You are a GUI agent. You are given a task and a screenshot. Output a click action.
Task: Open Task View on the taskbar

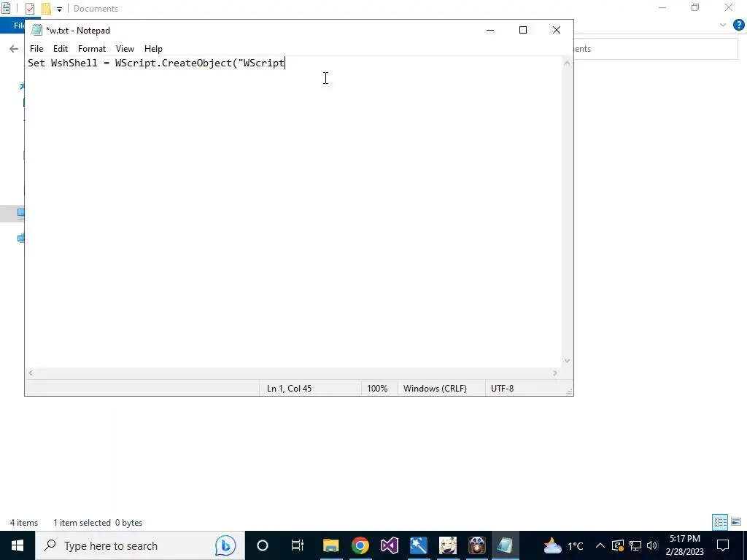point(298,545)
